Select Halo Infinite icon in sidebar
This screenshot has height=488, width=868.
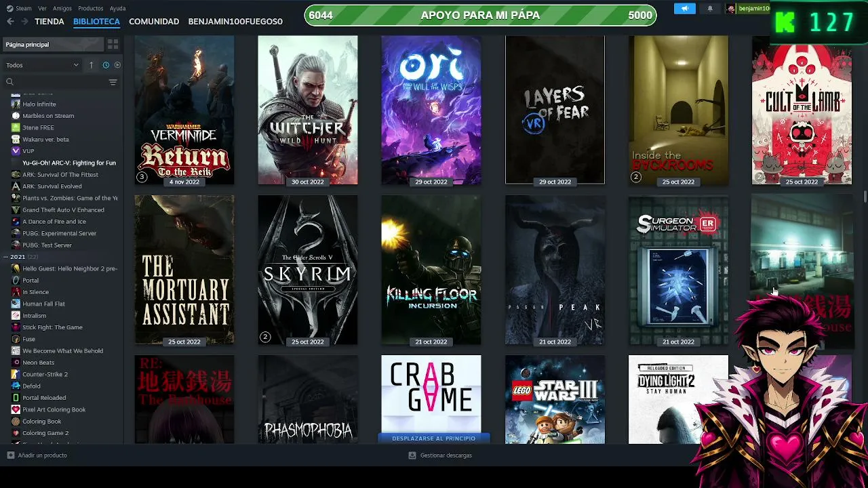tap(16, 104)
